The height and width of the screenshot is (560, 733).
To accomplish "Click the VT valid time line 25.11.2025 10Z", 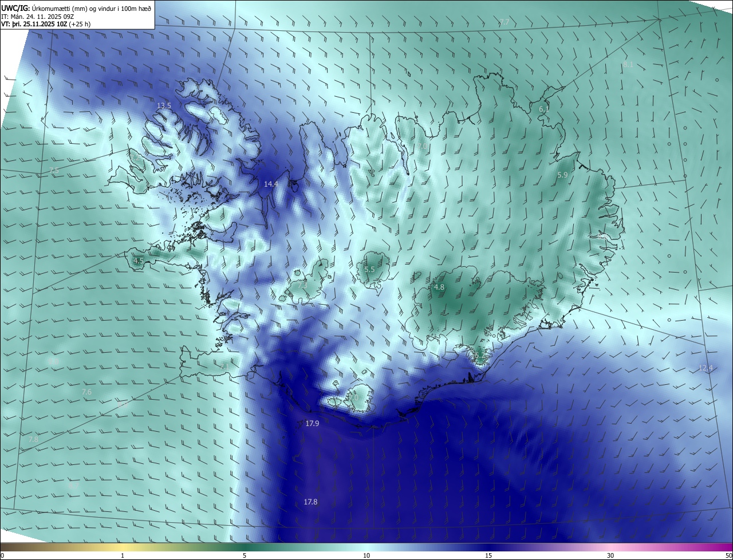I will coord(46,24).
